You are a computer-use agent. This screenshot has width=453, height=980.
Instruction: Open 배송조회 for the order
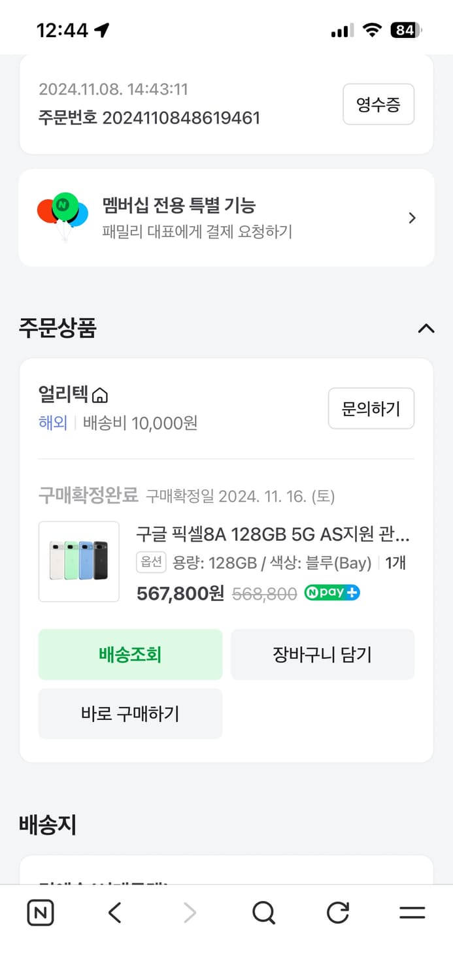pyautogui.click(x=130, y=654)
